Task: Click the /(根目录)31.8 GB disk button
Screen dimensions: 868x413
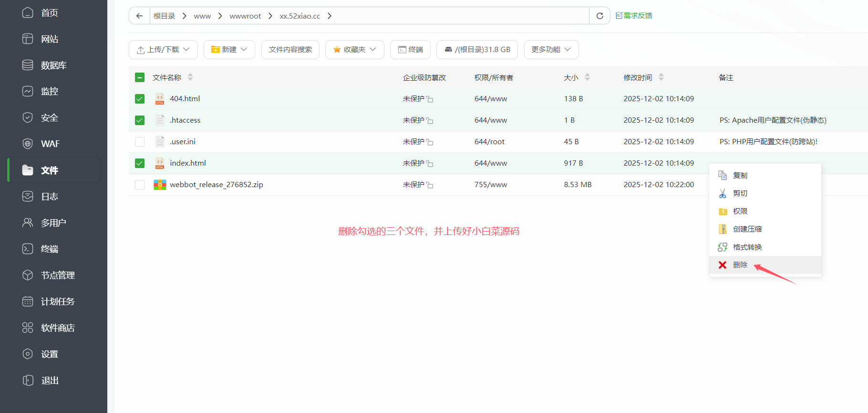Action: pos(477,50)
